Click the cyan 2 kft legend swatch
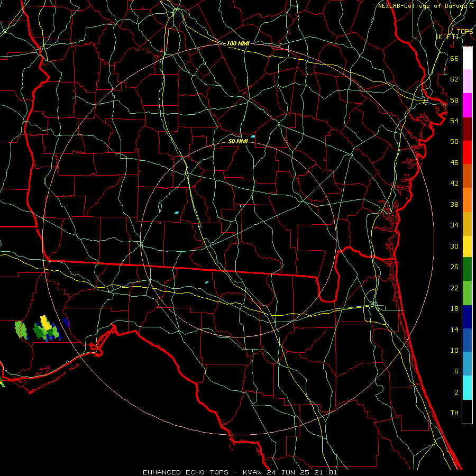Screen dimensions: 476x476 467,388
